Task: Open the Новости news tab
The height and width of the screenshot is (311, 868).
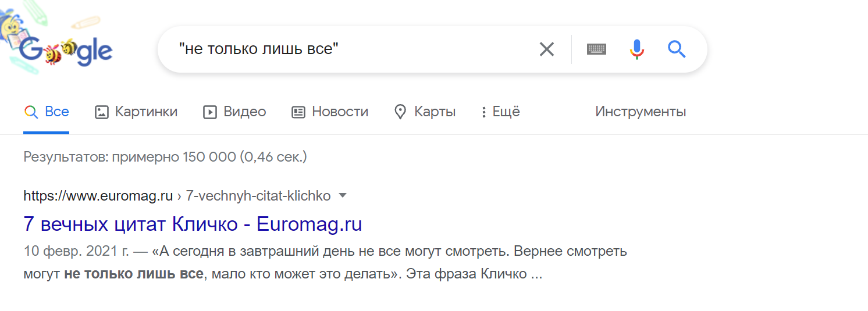Action: (330, 112)
